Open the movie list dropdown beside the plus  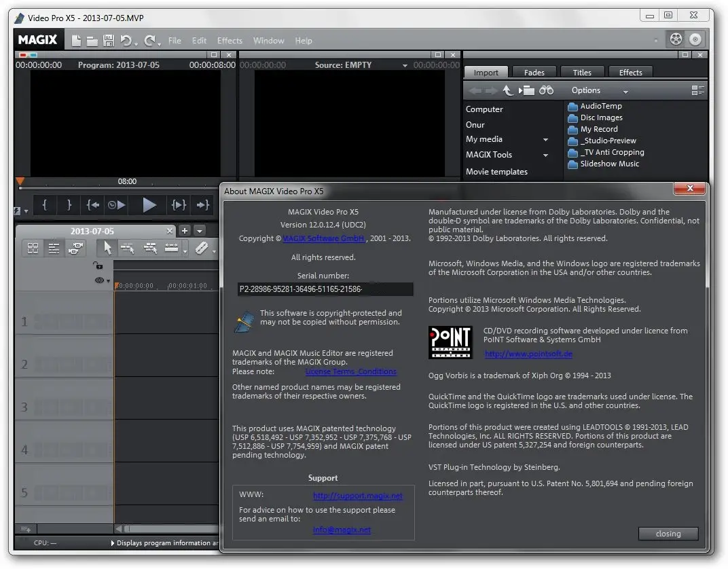coord(200,231)
